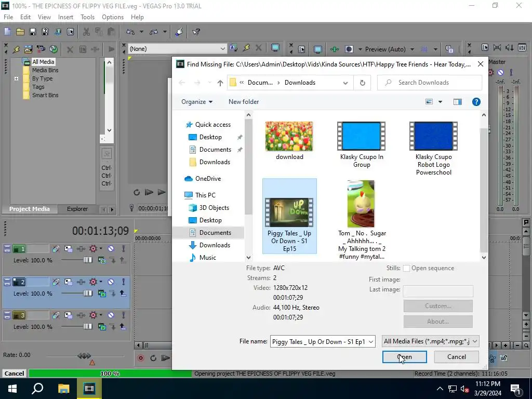Screen dimensions: 532x399
Task: Click the dialog Cancel button
Action: pyautogui.click(x=456, y=357)
